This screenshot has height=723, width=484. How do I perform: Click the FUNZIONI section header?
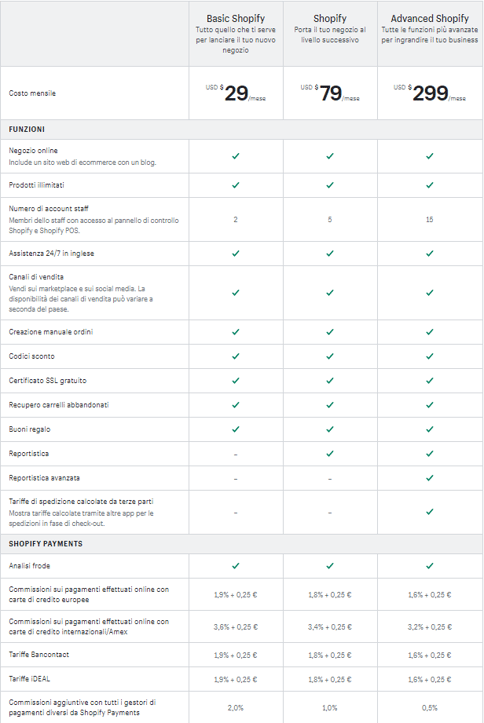point(27,129)
